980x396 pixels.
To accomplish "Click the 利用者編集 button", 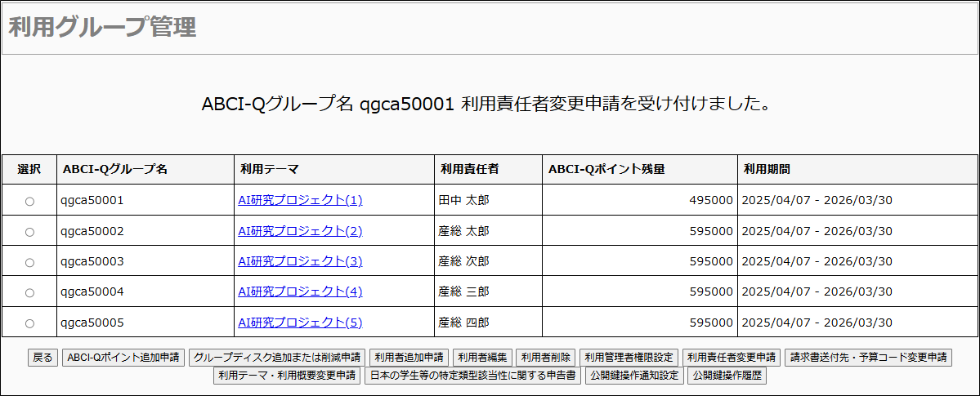I will 483,358.
